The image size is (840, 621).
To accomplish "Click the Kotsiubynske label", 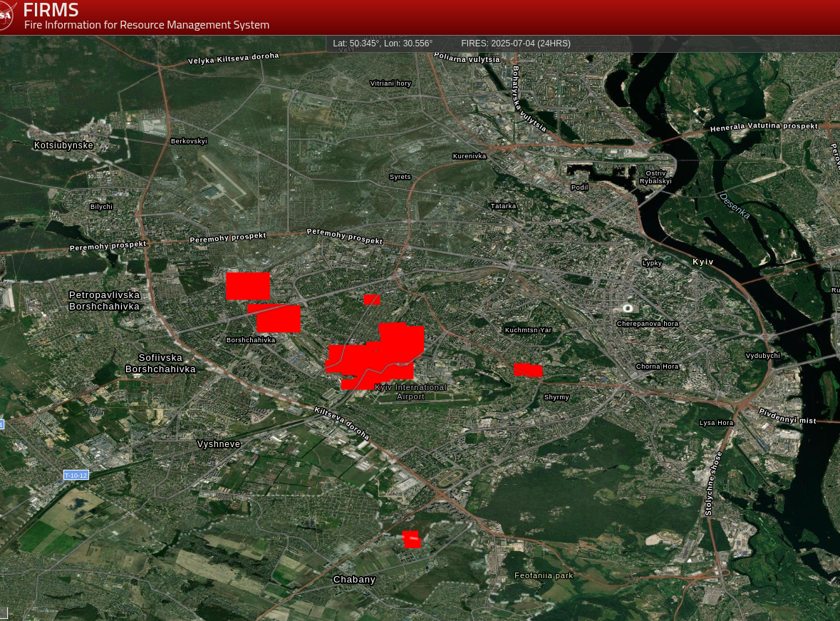I will [63, 145].
